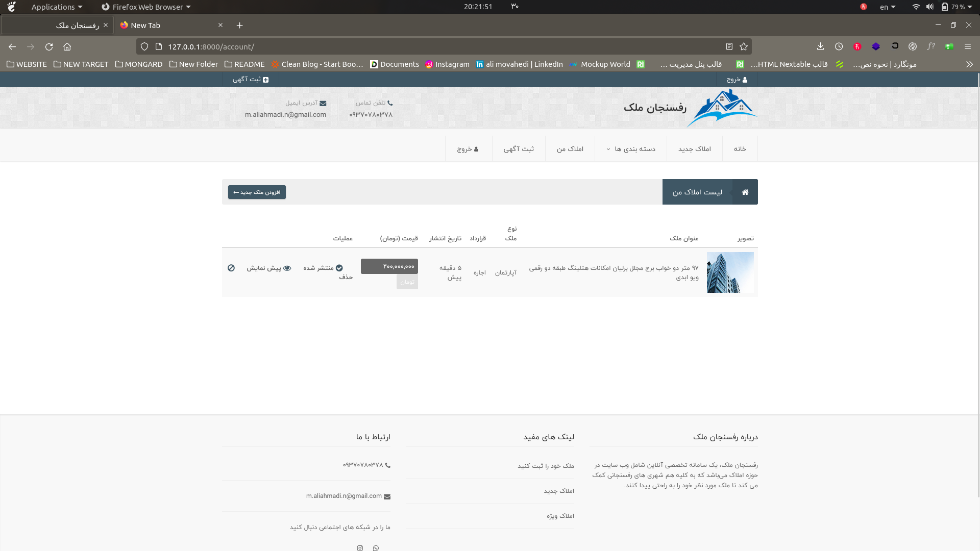Click the ban icon in operations column
Image resolution: width=980 pixels, height=551 pixels.
231,268
